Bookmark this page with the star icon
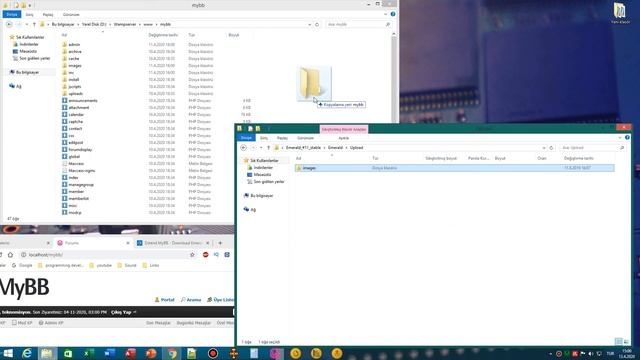 pos(192,255)
